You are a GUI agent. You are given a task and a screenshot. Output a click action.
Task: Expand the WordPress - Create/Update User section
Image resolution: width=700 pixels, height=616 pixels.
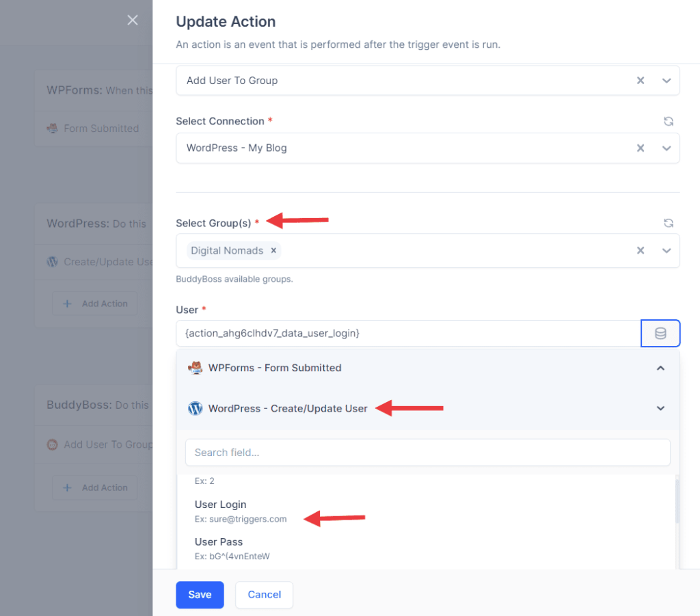660,408
